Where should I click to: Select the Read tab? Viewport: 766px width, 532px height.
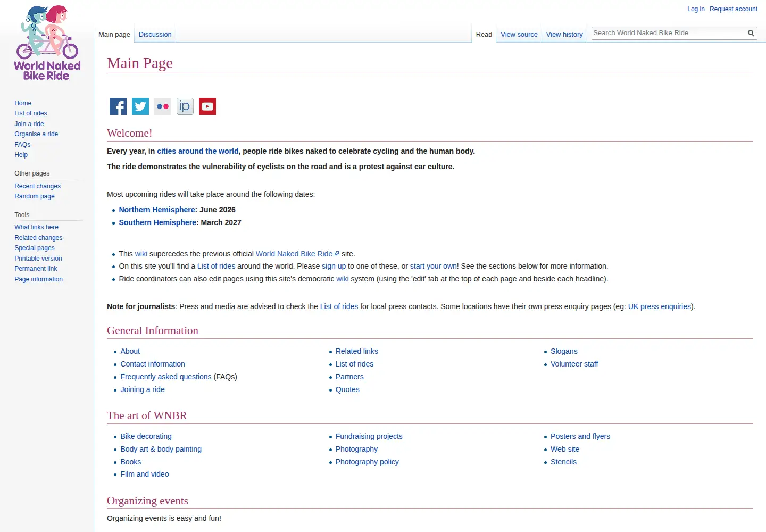[x=484, y=35]
